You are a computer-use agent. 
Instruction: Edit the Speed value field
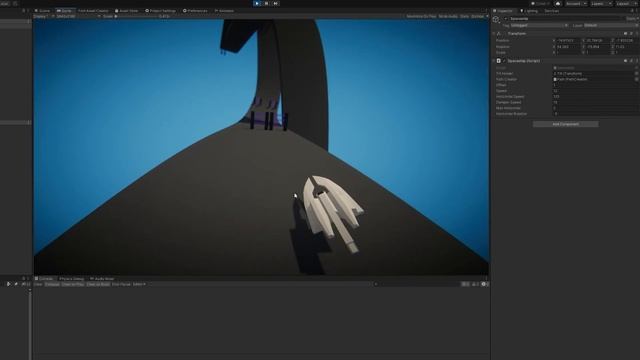point(596,91)
